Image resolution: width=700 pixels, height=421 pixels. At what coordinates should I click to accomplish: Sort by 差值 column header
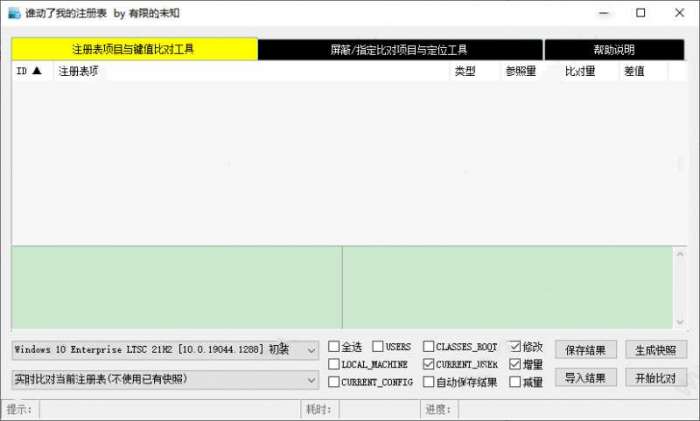[x=643, y=71]
